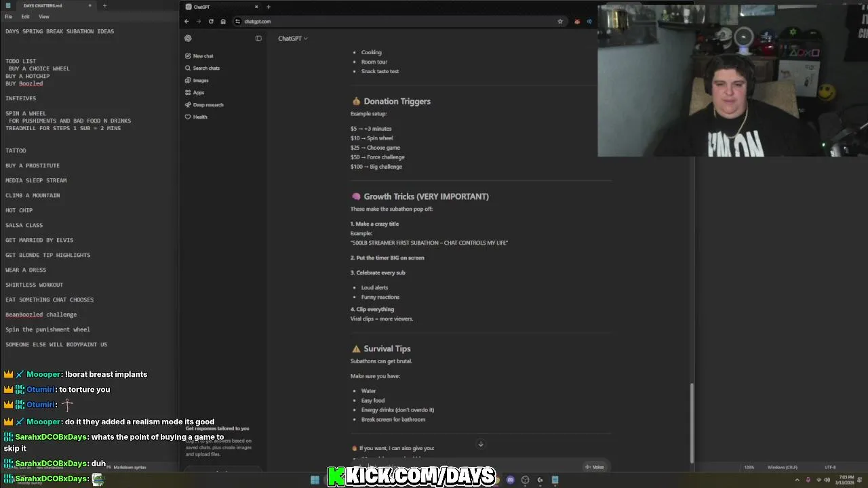Image resolution: width=868 pixels, height=488 pixels.
Task: Open Search chats in sidebar
Action: coord(202,68)
